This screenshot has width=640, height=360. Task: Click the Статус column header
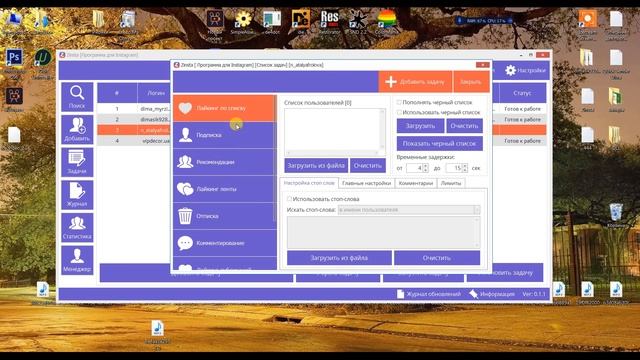click(522, 93)
